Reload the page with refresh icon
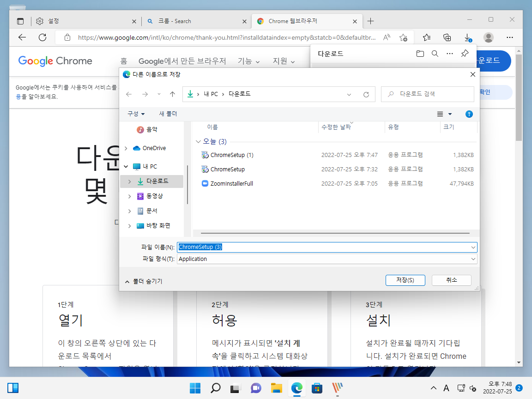 click(42, 37)
